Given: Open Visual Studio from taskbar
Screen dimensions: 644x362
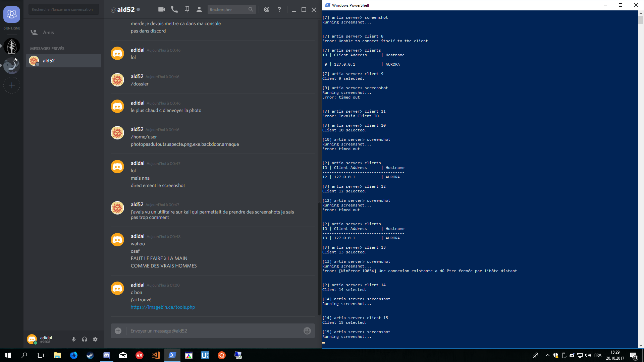Looking at the screenshot, I should pos(156,355).
